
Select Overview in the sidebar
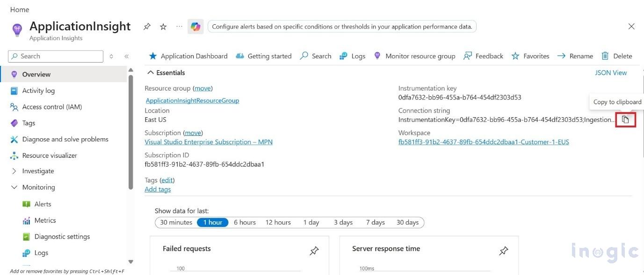64,74
